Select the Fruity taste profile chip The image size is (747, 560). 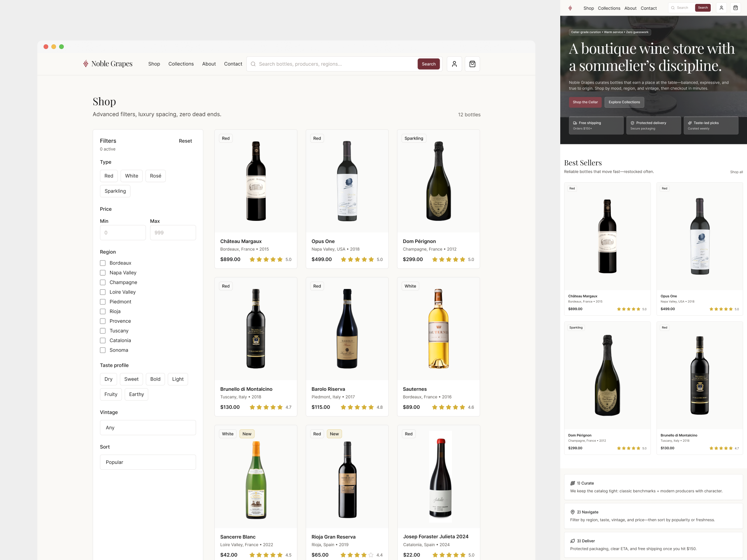pos(111,394)
